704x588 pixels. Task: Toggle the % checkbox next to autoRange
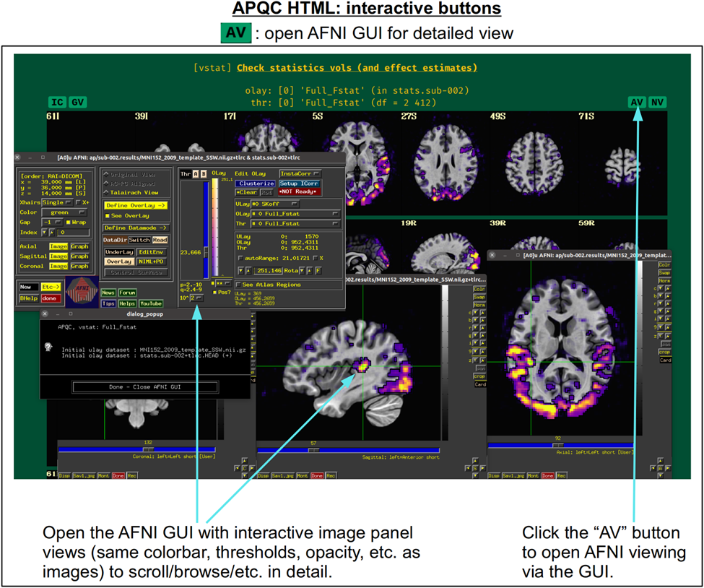(316, 258)
